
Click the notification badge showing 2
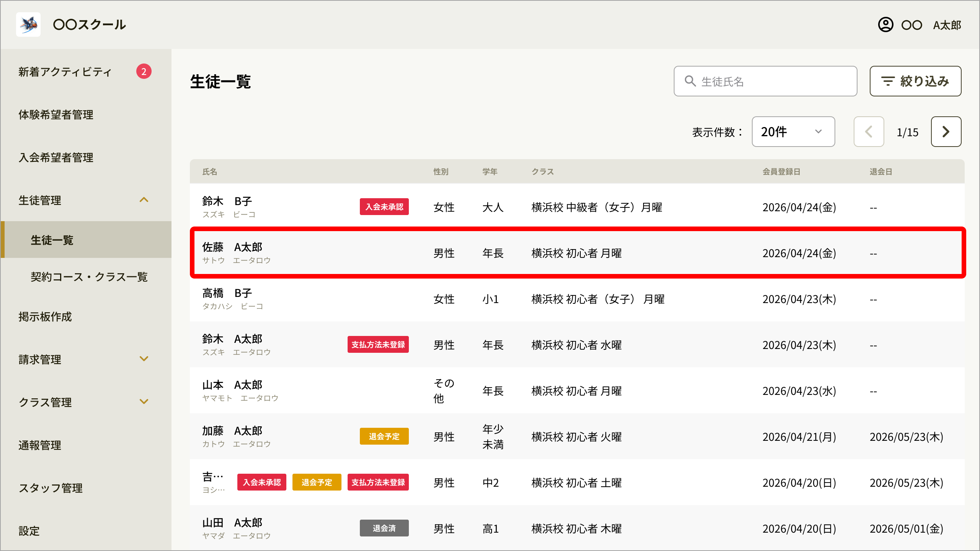144,71
